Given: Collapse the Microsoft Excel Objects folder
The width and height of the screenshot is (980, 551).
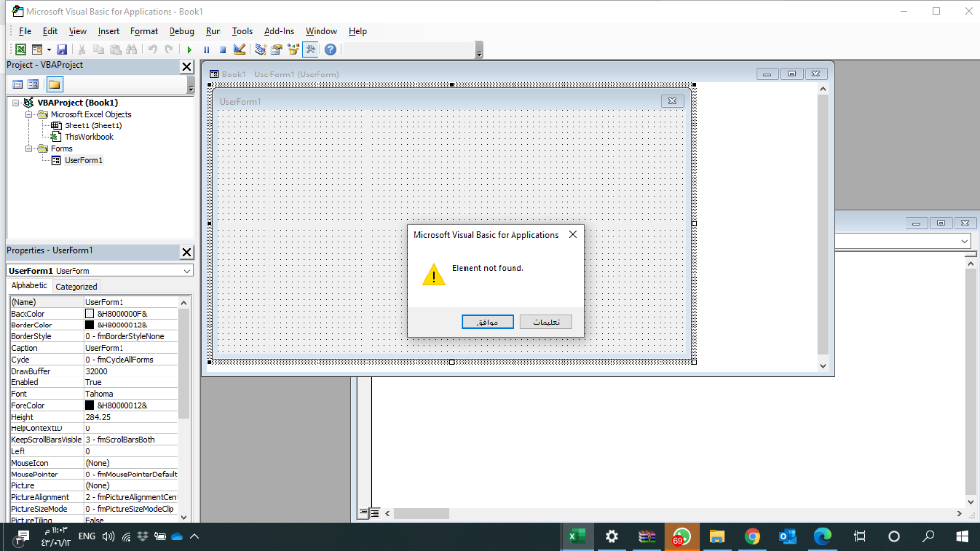Looking at the screenshot, I should pyautogui.click(x=28, y=115).
